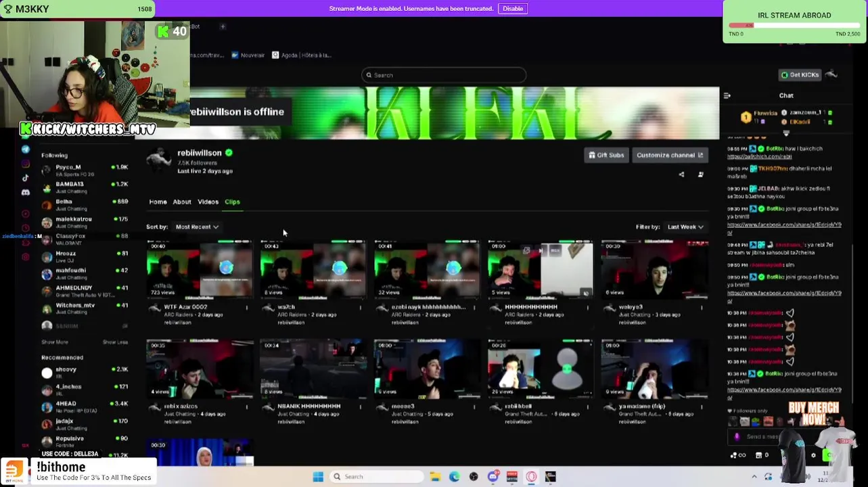
Task: Click the rebiiwillson channel avatar
Action: (x=159, y=160)
